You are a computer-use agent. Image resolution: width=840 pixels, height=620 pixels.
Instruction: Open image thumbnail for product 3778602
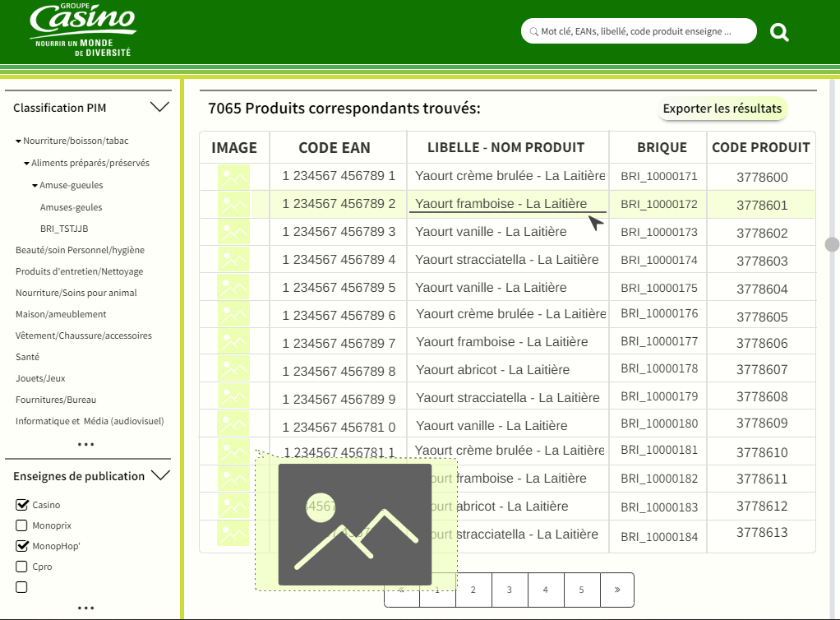233,233
